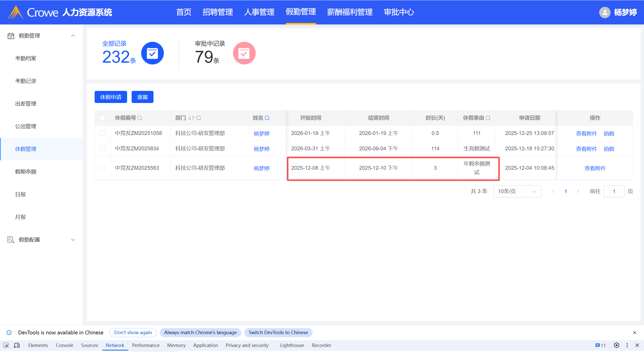This screenshot has height=352, width=644.
Task: Click the search icon beside 休假事由 header
Action: 488,118
